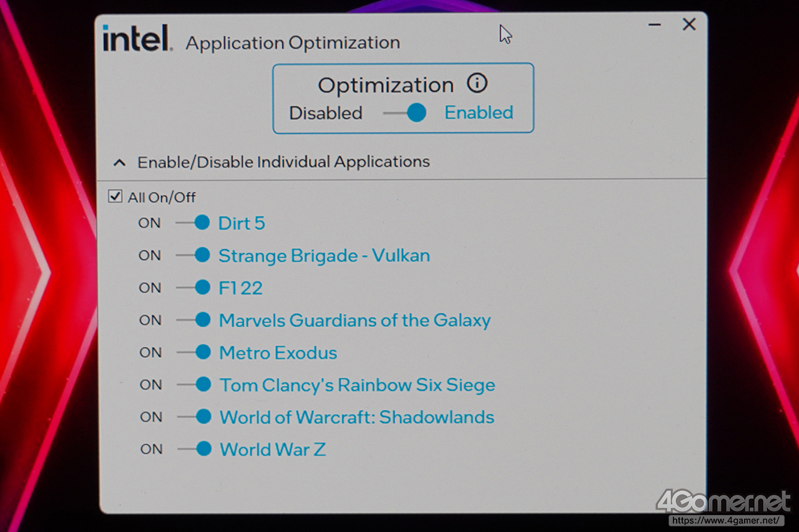
Task: Click the Enable/Disable Individual Applications heading
Action: [283, 162]
